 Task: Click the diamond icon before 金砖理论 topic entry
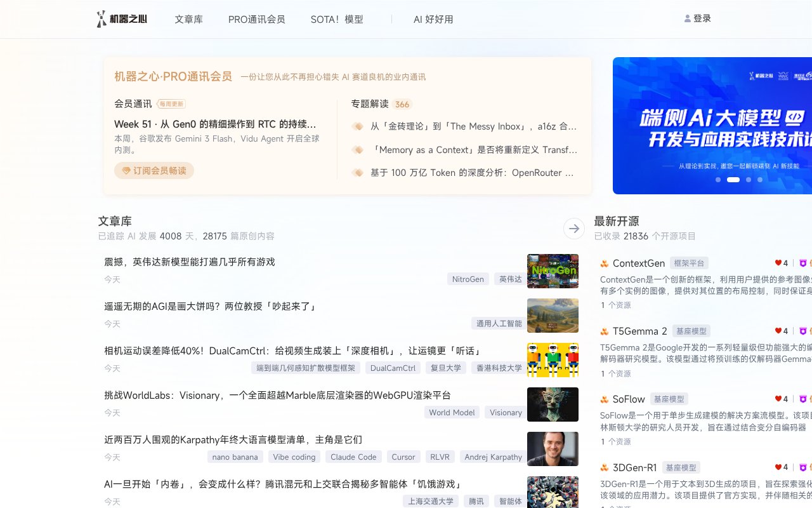click(358, 126)
